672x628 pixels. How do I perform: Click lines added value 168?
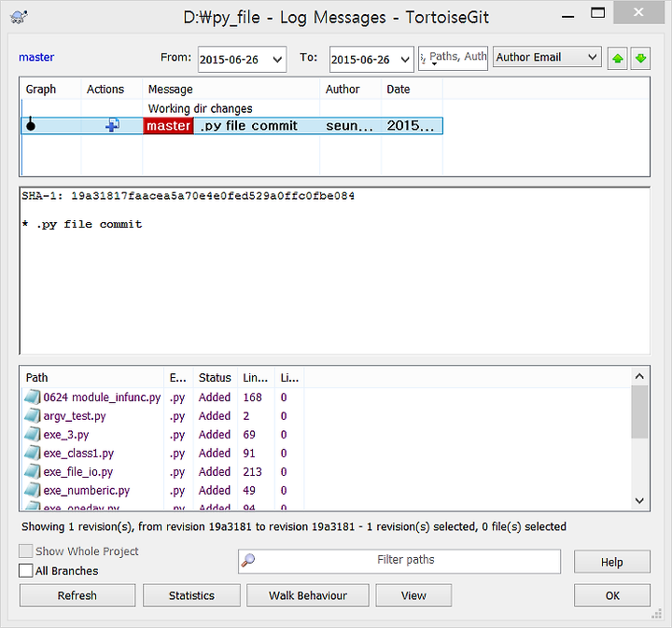(252, 398)
